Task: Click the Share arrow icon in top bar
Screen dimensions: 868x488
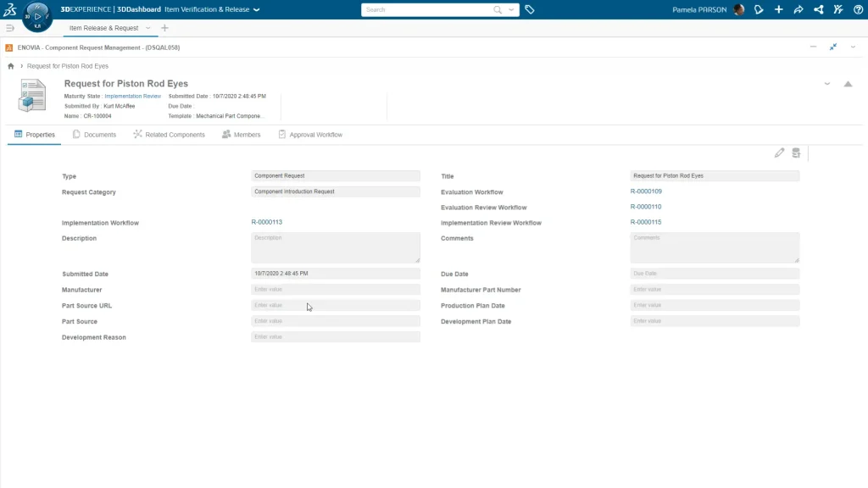Action: [x=798, y=10]
